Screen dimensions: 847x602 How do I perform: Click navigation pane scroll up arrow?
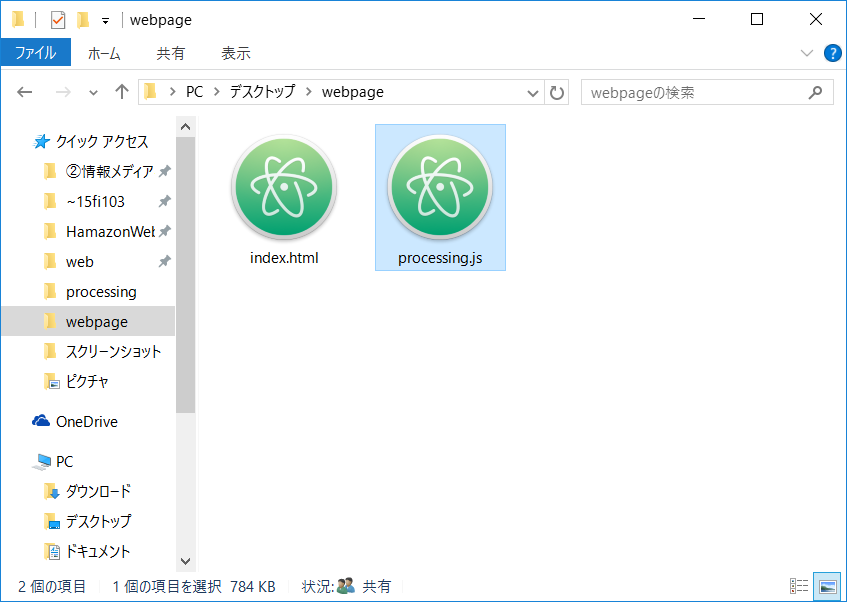tap(185, 127)
